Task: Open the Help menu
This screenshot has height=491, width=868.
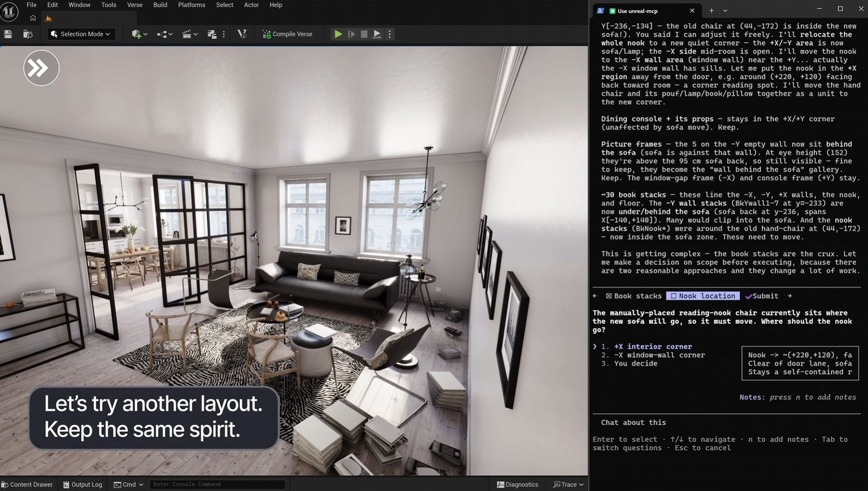Action: click(276, 5)
